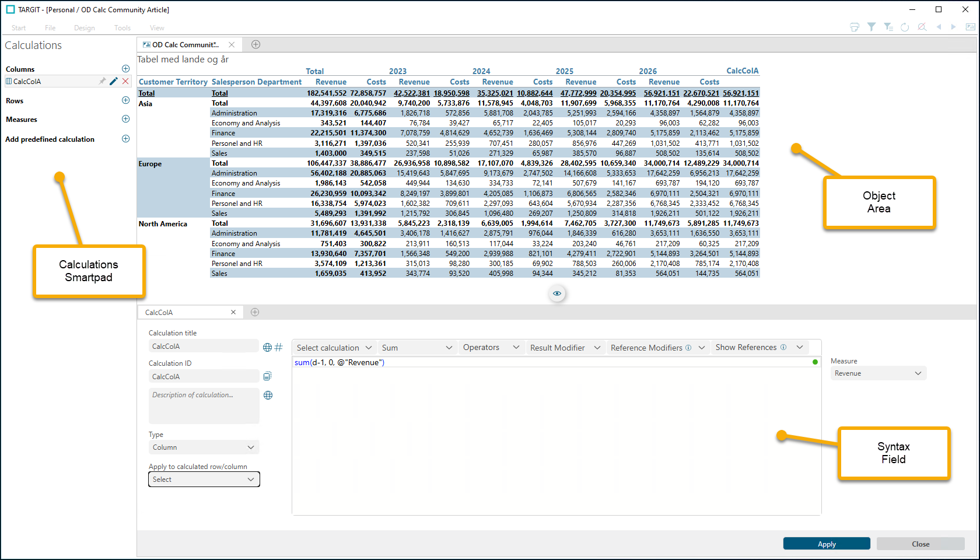Viewport: 980px width, 560px height.
Task: Open the filter list icon in toolbar
Action: pyautogui.click(x=888, y=27)
